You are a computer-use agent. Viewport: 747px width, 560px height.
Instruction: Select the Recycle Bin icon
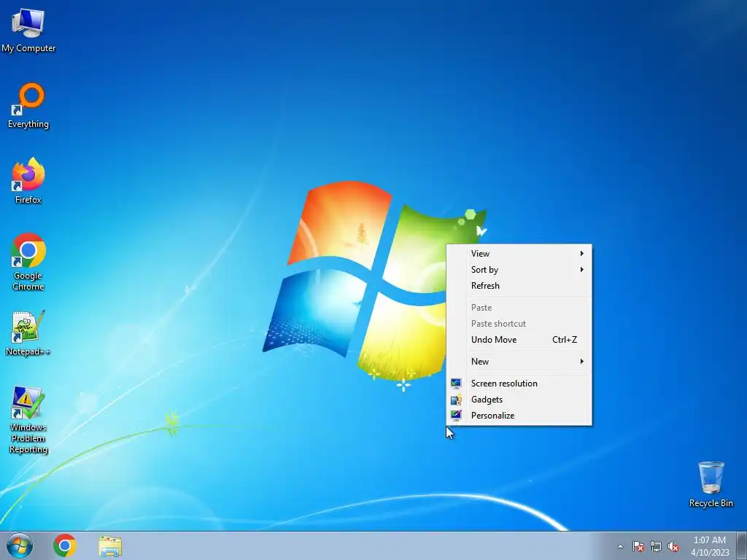click(x=711, y=484)
